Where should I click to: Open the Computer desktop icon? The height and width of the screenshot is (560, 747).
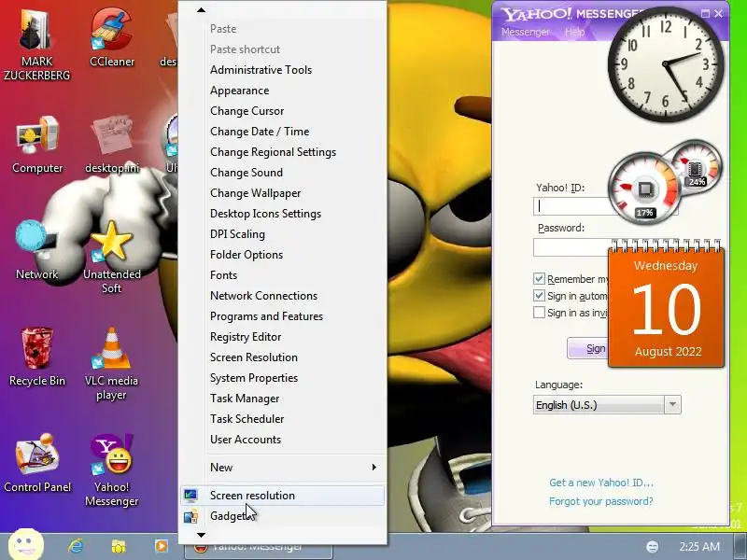point(37,145)
